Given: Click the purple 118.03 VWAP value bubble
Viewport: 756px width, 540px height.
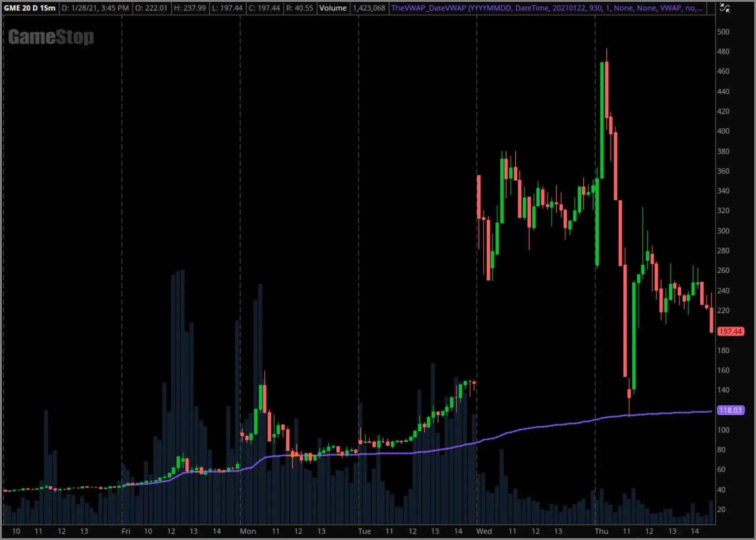Looking at the screenshot, I should tap(731, 410).
